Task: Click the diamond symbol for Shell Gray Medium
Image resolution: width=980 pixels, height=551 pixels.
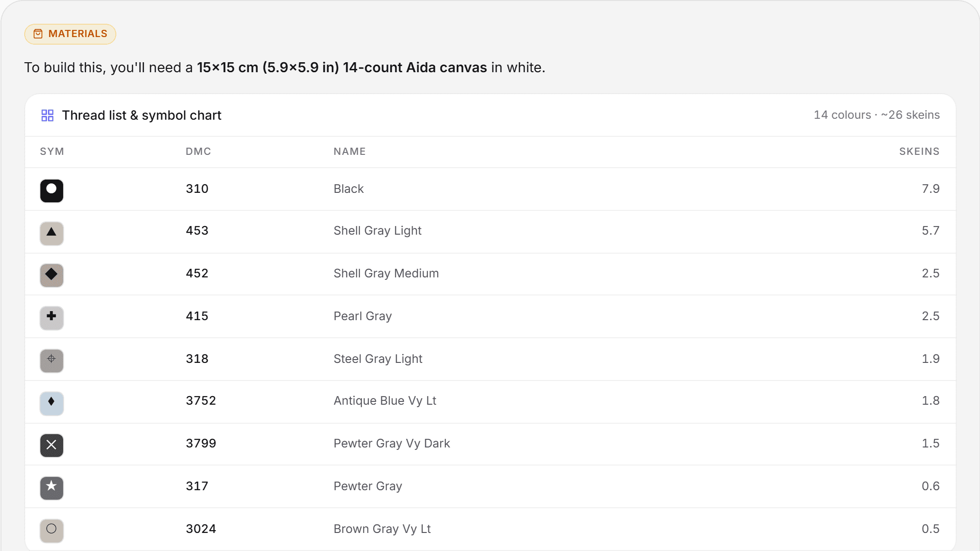Action: point(52,275)
